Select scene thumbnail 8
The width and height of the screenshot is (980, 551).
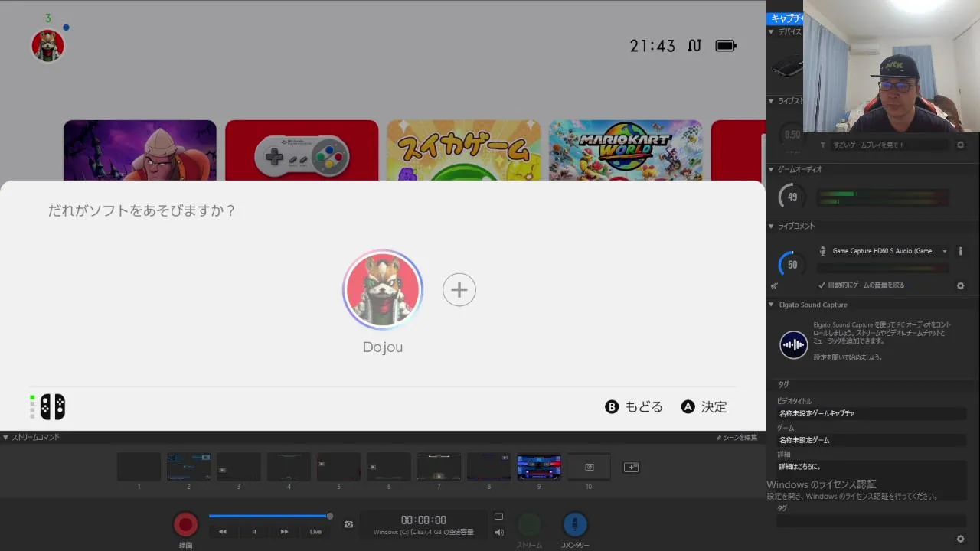(488, 467)
